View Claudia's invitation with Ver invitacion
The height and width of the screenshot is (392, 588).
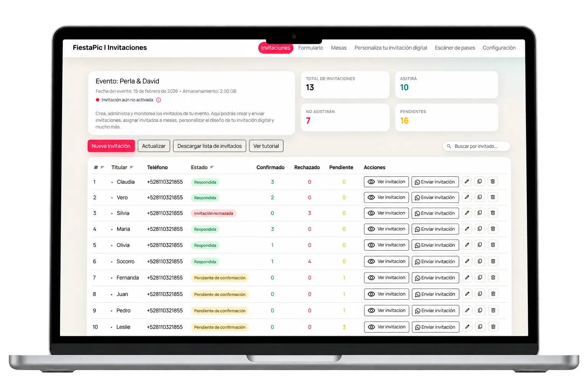click(x=386, y=182)
